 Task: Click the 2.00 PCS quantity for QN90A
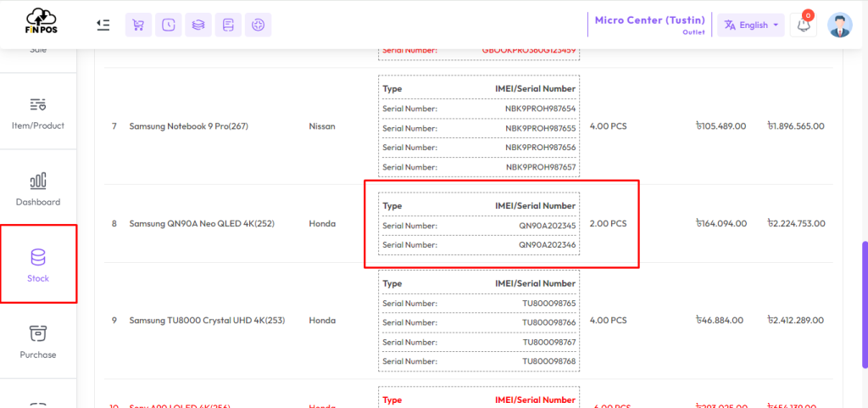[x=609, y=224]
